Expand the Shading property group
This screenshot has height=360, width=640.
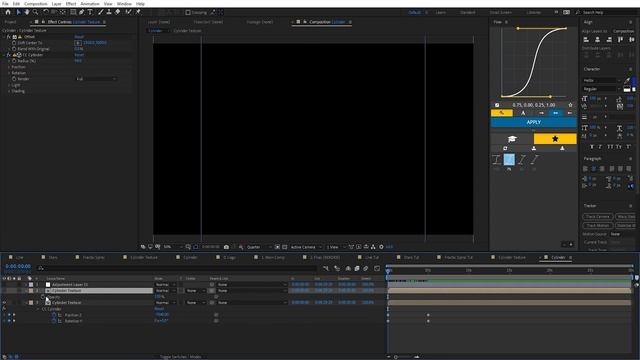[9, 91]
